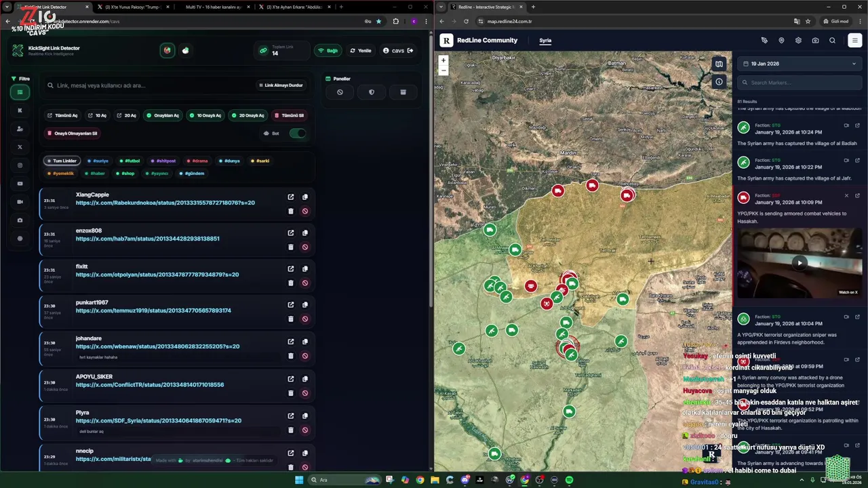868x488 pixels.
Task: Play the Hasakah armored vehicles video
Action: [x=800, y=262]
